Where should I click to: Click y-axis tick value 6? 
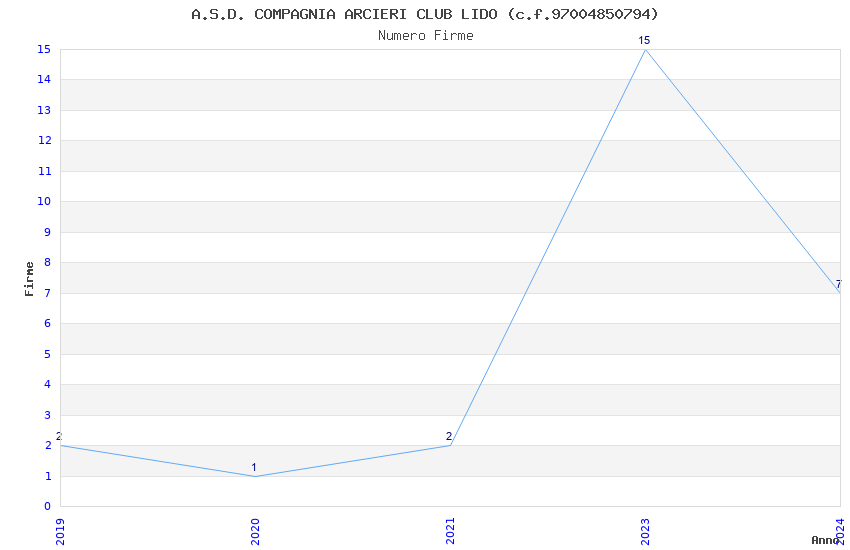pyautogui.click(x=48, y=323)
